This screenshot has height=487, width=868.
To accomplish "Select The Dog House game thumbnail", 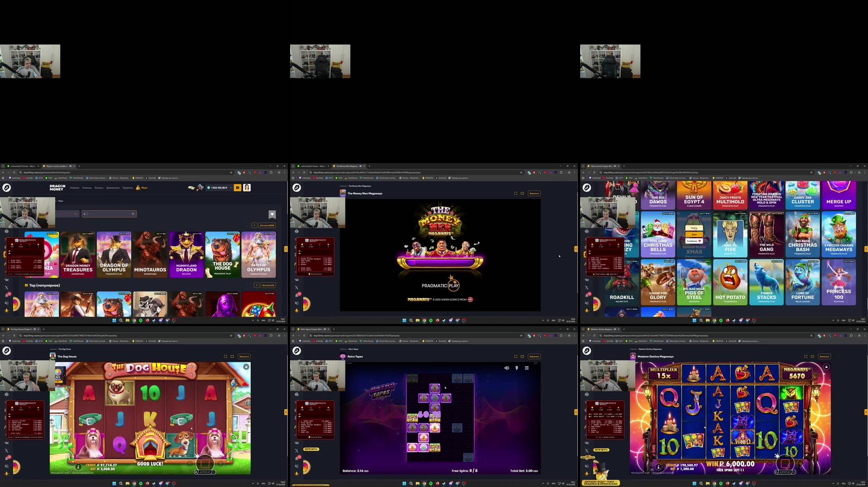I will pyautogui.click(x=222, y=255).
